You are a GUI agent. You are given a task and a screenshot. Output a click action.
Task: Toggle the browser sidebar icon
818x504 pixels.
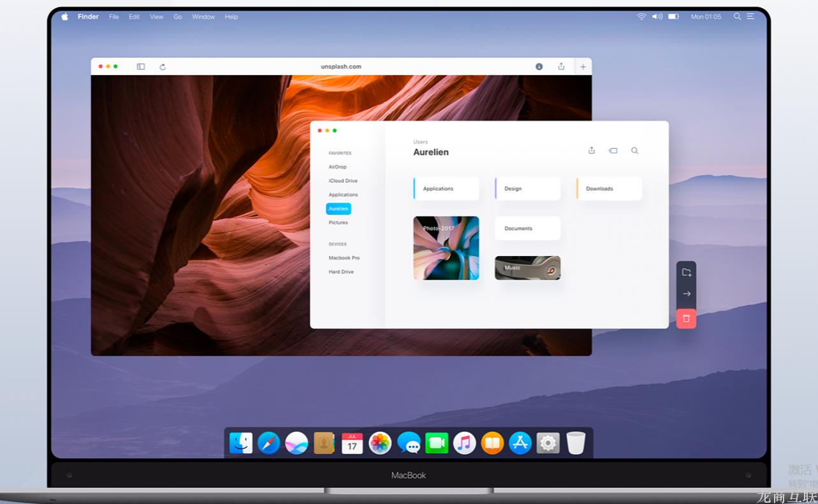pyautogui.click(x=141, y=67)
